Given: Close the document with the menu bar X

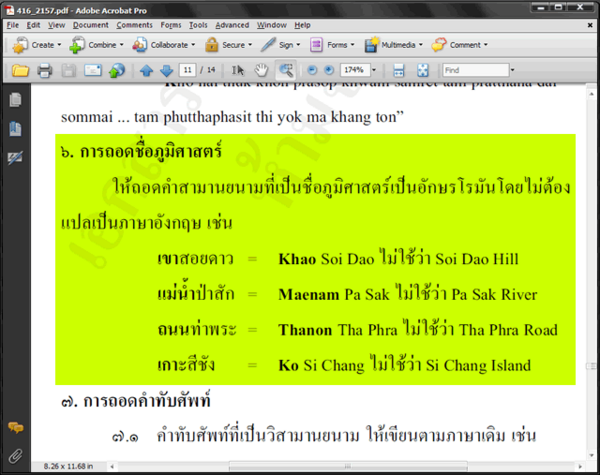Looking at the screenshot, I should click(590, 25).
